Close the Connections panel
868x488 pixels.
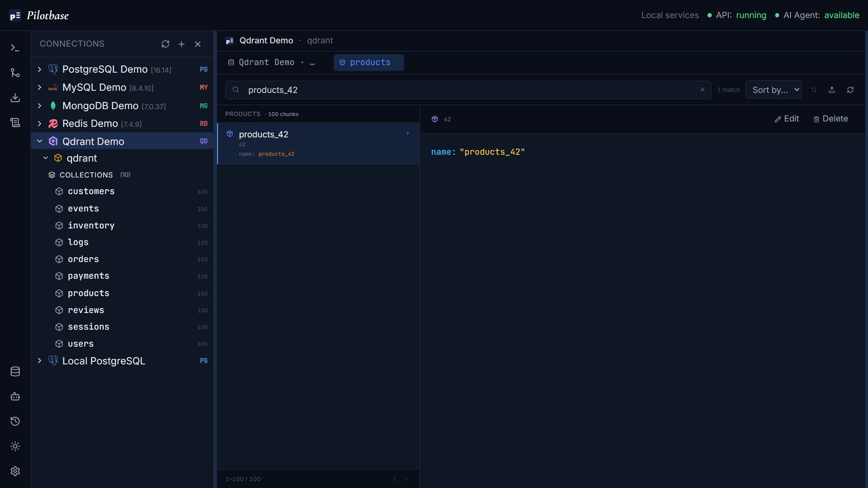coord(198,44)
